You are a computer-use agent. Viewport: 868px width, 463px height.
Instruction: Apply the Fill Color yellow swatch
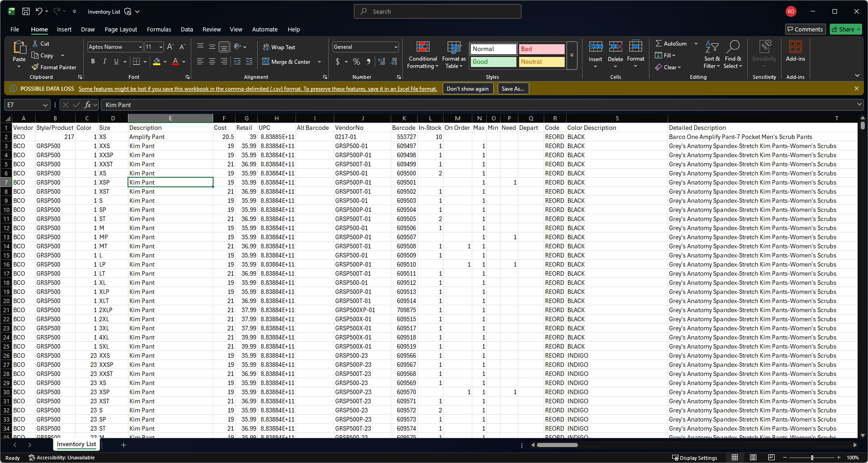click(157, 62)
